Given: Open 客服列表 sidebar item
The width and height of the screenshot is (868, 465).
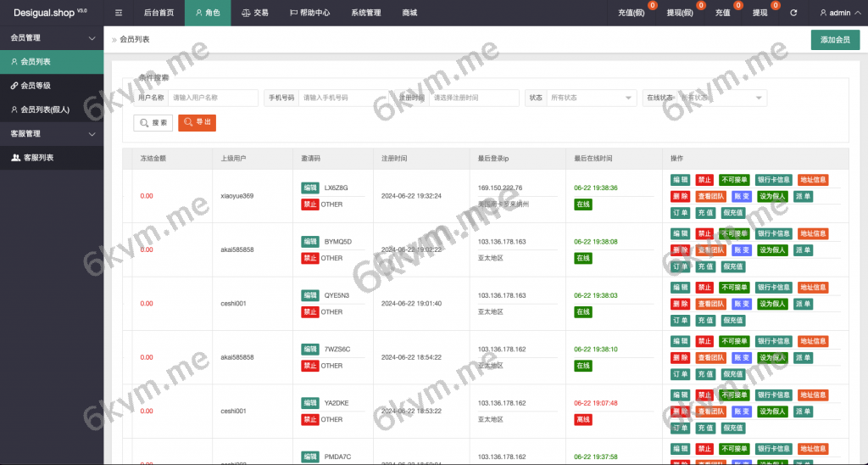Looking at the screenshot, I should click(38, 158).
